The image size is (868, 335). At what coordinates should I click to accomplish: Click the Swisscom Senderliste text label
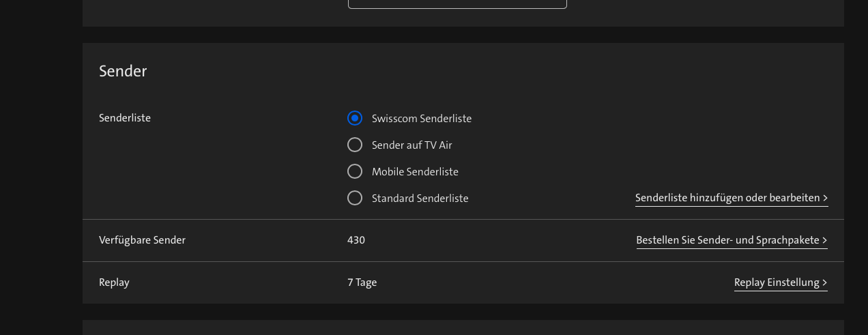coord(422,119)
